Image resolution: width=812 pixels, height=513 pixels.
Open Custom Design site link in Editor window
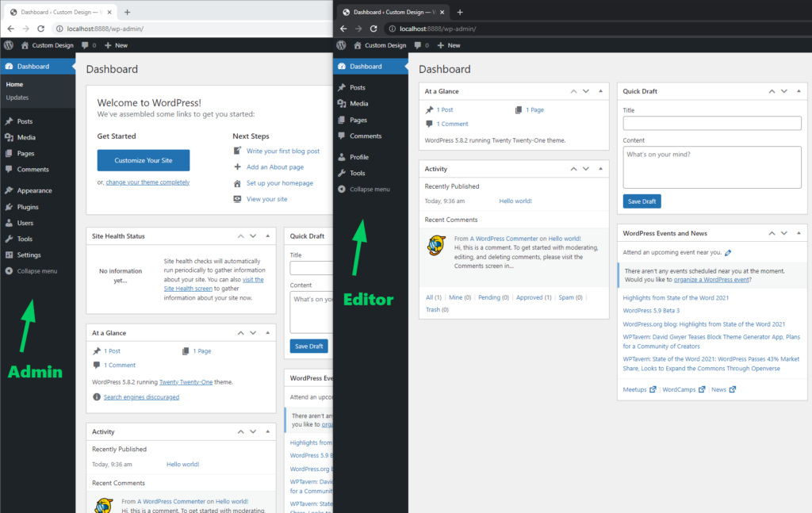380,45
